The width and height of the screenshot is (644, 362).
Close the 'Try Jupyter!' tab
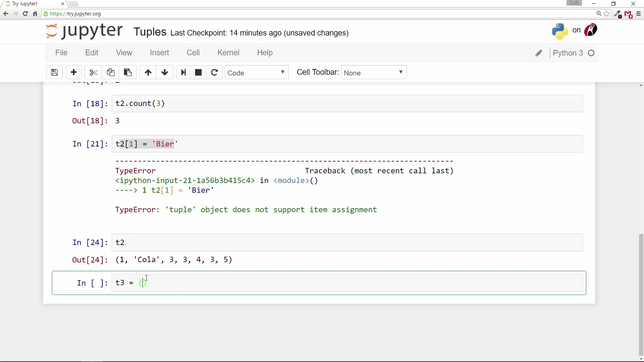(x=62, y=4)
